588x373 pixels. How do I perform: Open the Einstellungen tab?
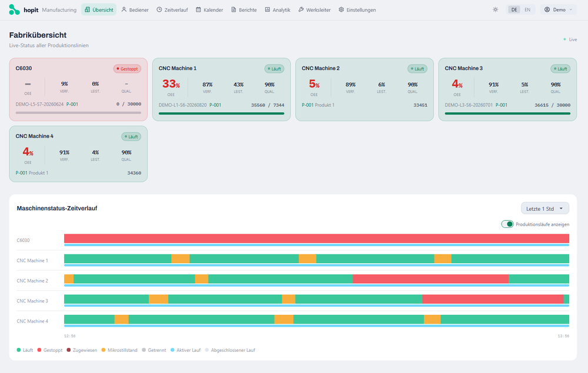pos(357,10)
